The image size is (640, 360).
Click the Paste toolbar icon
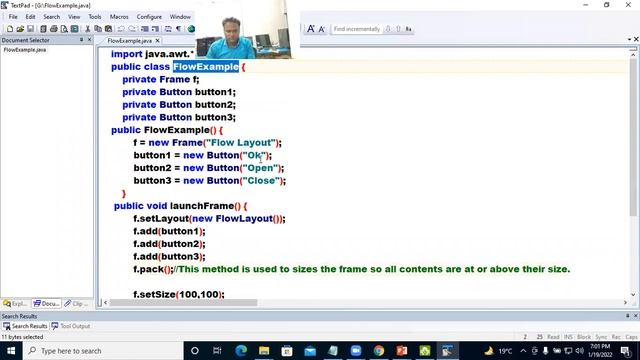click(109, 29)
